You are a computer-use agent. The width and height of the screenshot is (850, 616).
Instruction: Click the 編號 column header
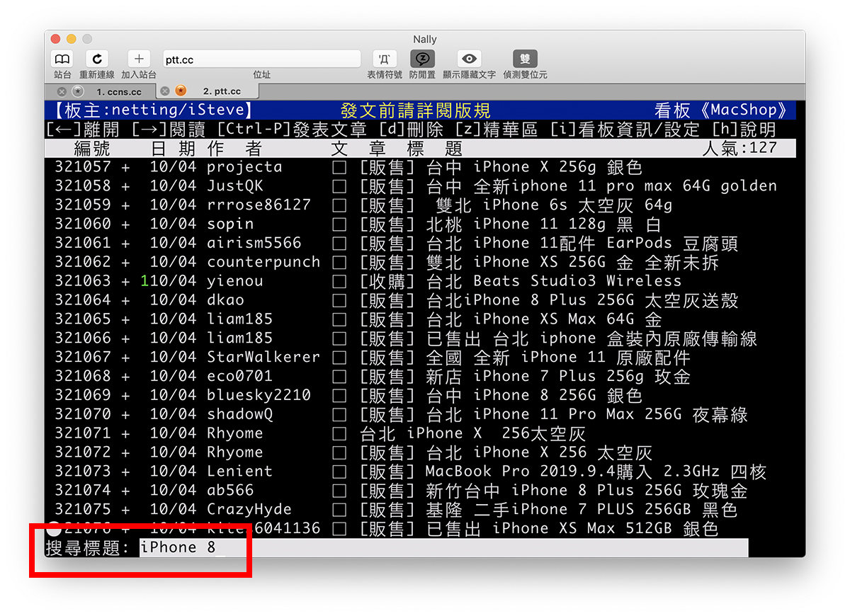coord(92,149)
